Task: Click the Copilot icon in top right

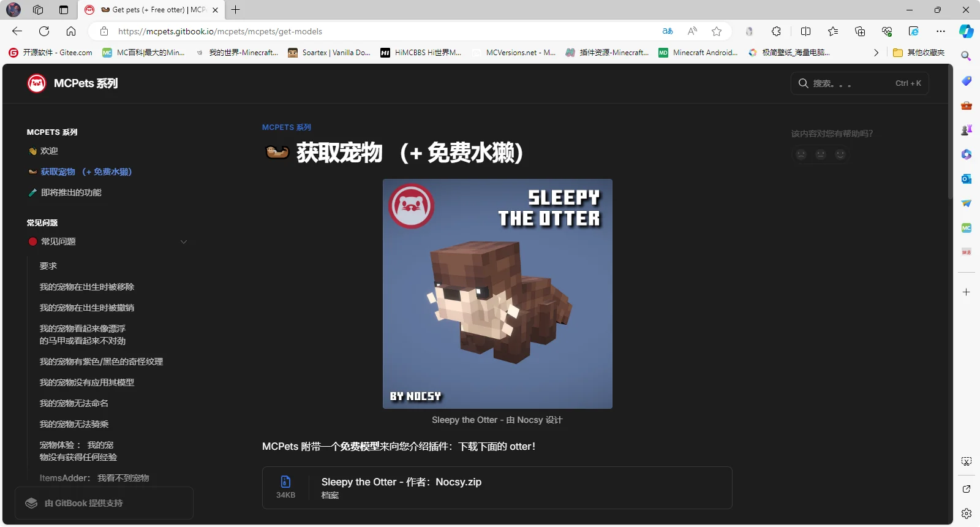Action: (x=967, y=31)
